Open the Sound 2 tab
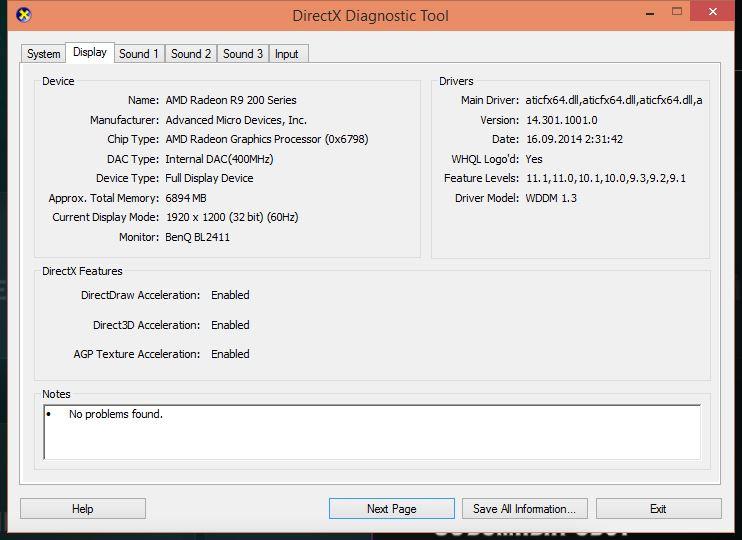Image resolution: width=742 pixels, height=540 pixels. [191, 54]
